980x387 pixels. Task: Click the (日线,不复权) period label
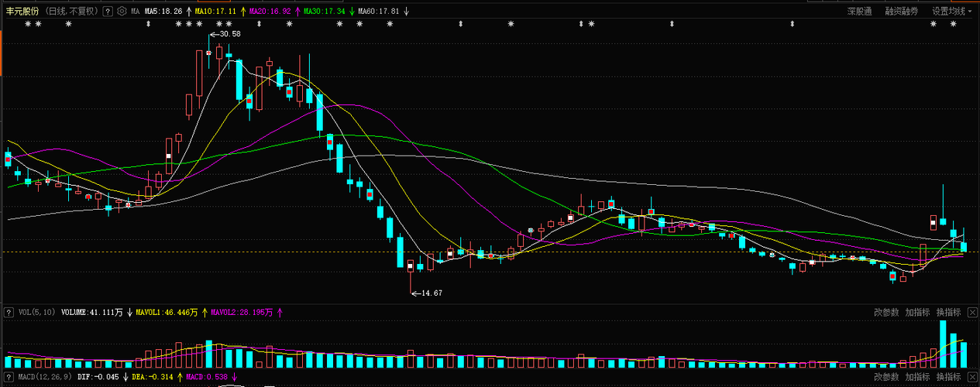72,12
